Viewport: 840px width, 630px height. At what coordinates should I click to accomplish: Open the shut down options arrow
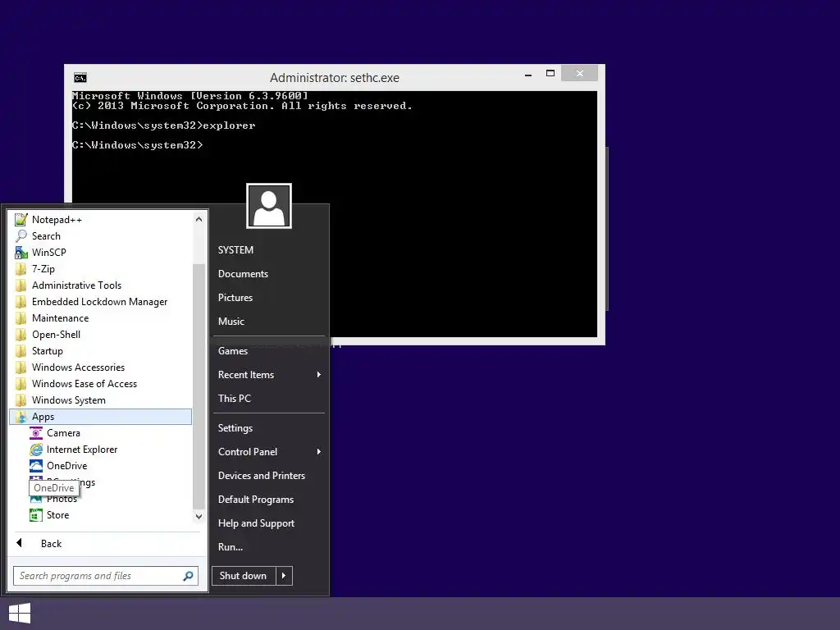284,576
